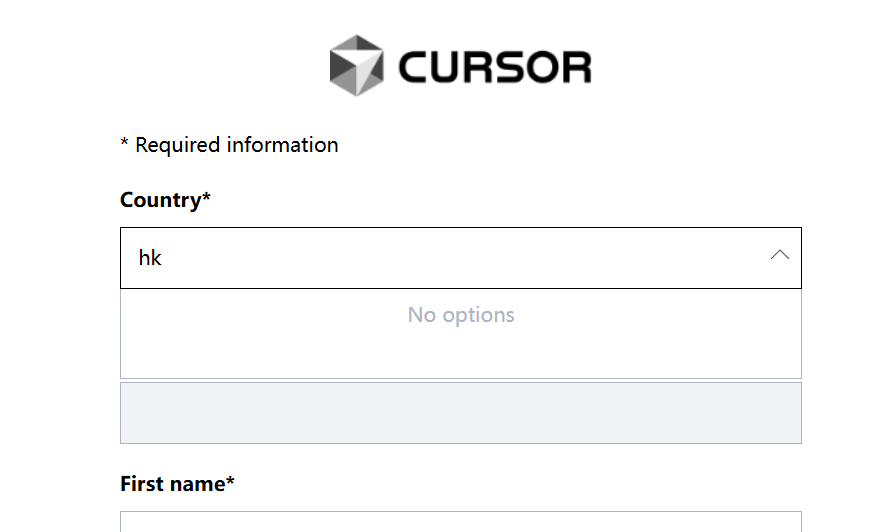Click the asterisk after the Country label

(207, 198)
